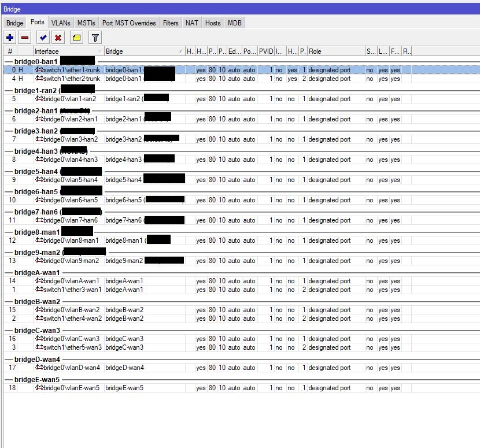
Task: Click port icon of switch1\ether3-wan1
Action: click(x=39, y=289)
